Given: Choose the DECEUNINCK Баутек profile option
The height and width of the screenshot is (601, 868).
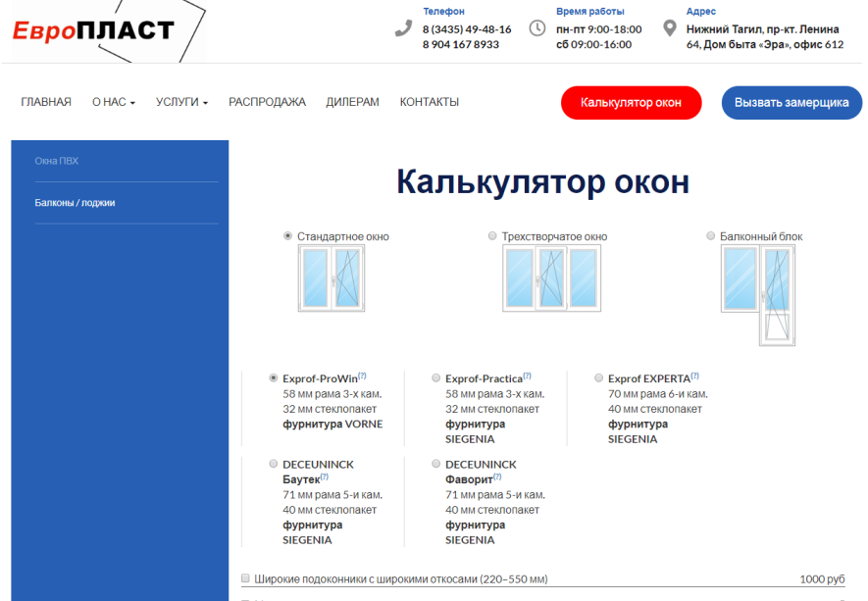Looking at the screenshot, I should tap(274, 464).
